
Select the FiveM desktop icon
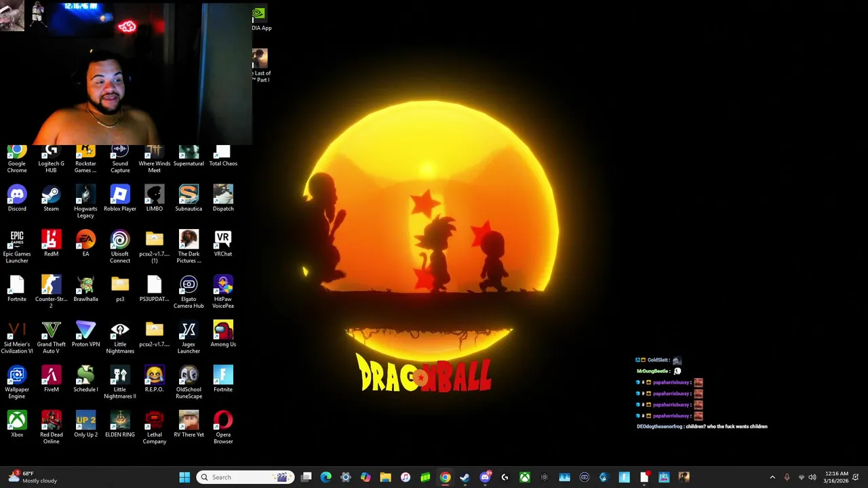(x=52, y=380)
